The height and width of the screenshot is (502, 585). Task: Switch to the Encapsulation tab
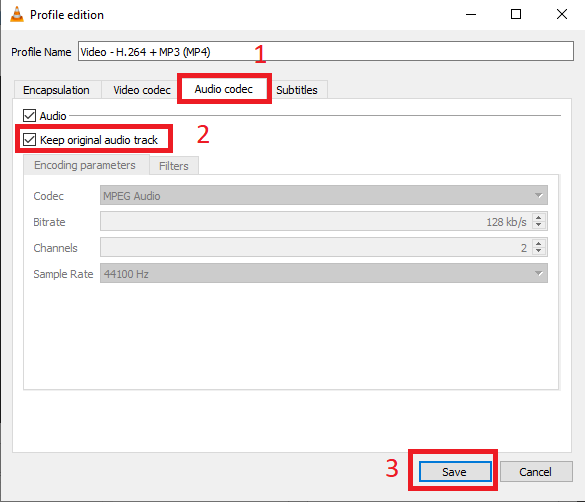pos(56,90)
